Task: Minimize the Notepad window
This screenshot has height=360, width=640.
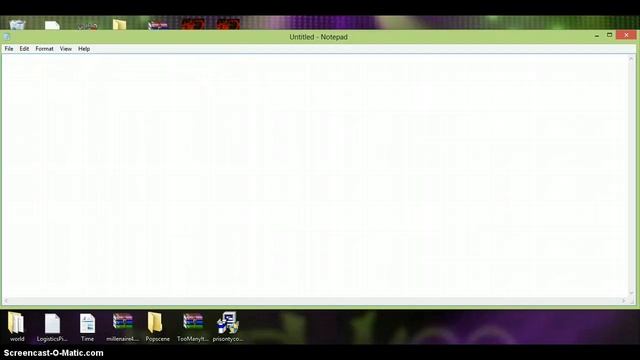Action: click(x=597, y=36)
